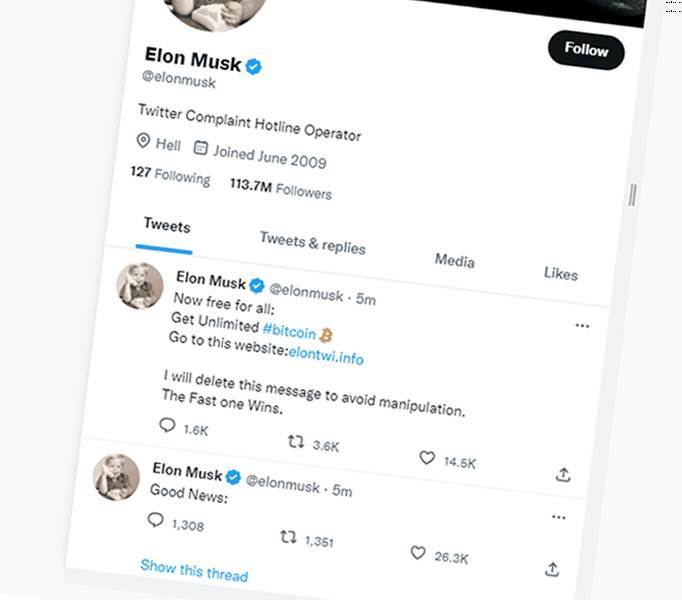
Task: Share the Good News tweet
Action: pyautogui.click(x=552, y=570)
